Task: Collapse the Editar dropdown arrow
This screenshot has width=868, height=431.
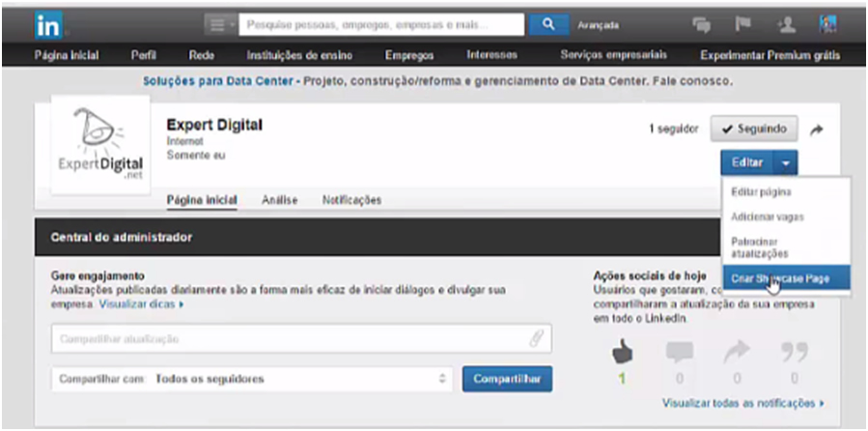Action: [x=786, y=163]
